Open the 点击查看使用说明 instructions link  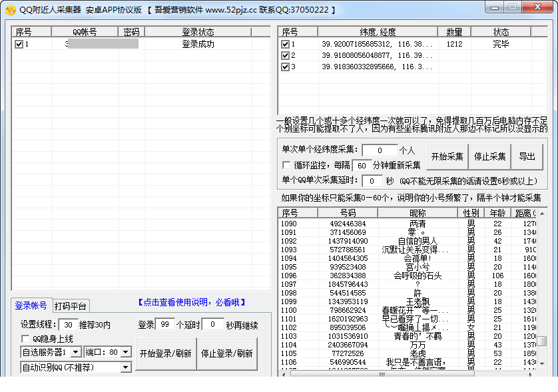pyautogui.click(x=192, y=302)
